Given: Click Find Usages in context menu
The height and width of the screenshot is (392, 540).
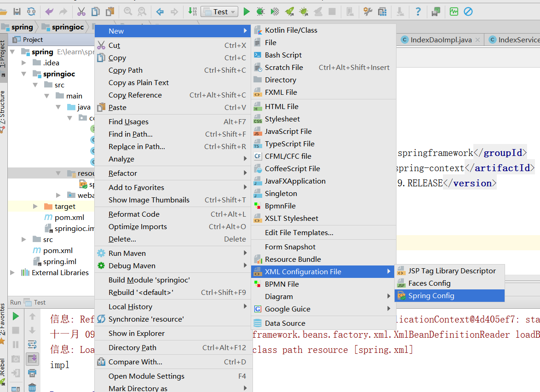Looking at the screenshot, I should coord(173,121).
